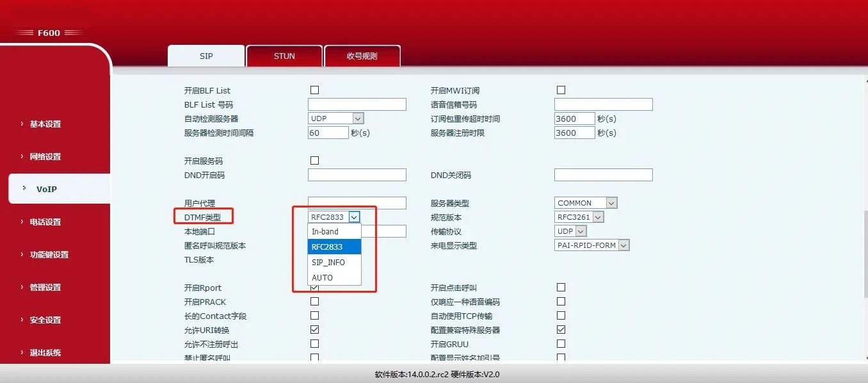
Task: Open 安全设置 section
Action: [x=45, y=320]
